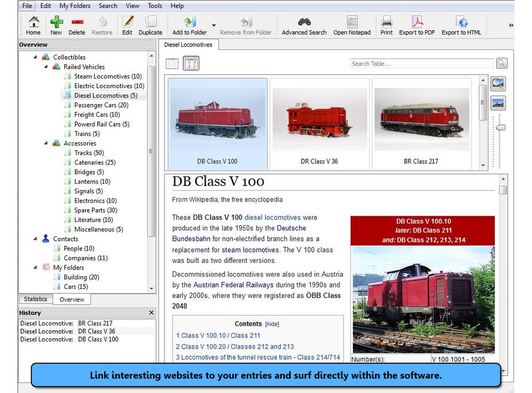Export the collection to HTML
Screen dimensions: 532x393
(462, 25)
